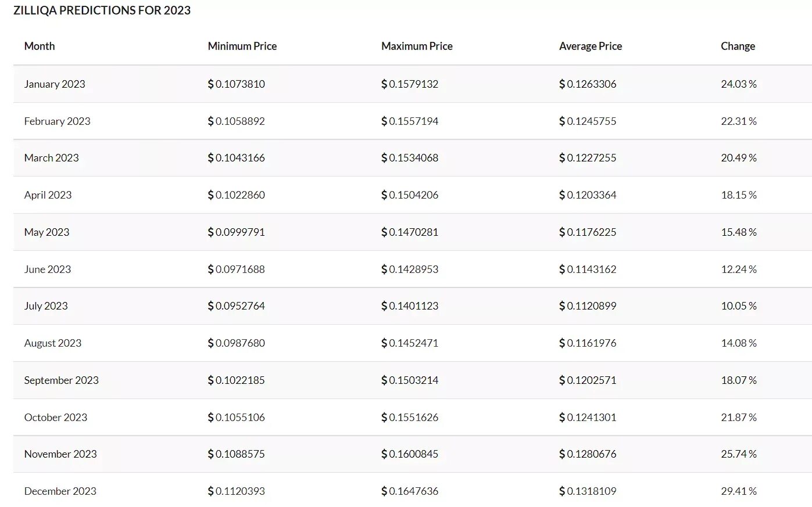Select September 2023 average price $0.1202571

588,380
